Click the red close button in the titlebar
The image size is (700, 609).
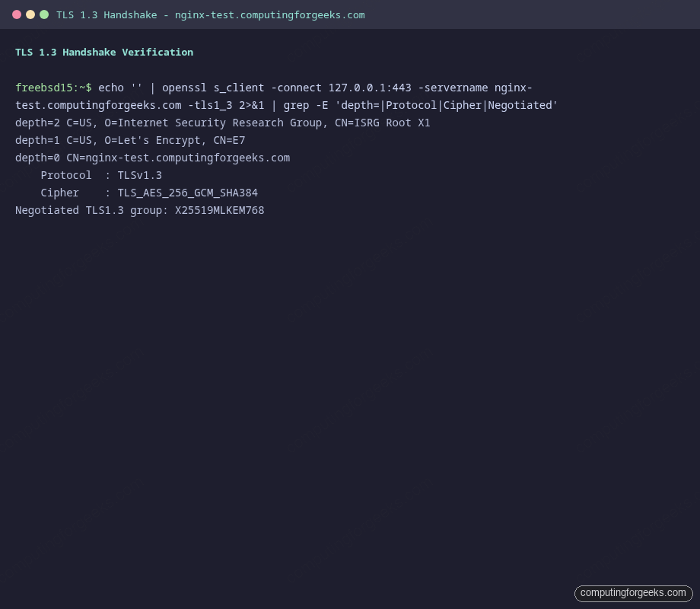[x=15, y=14]
